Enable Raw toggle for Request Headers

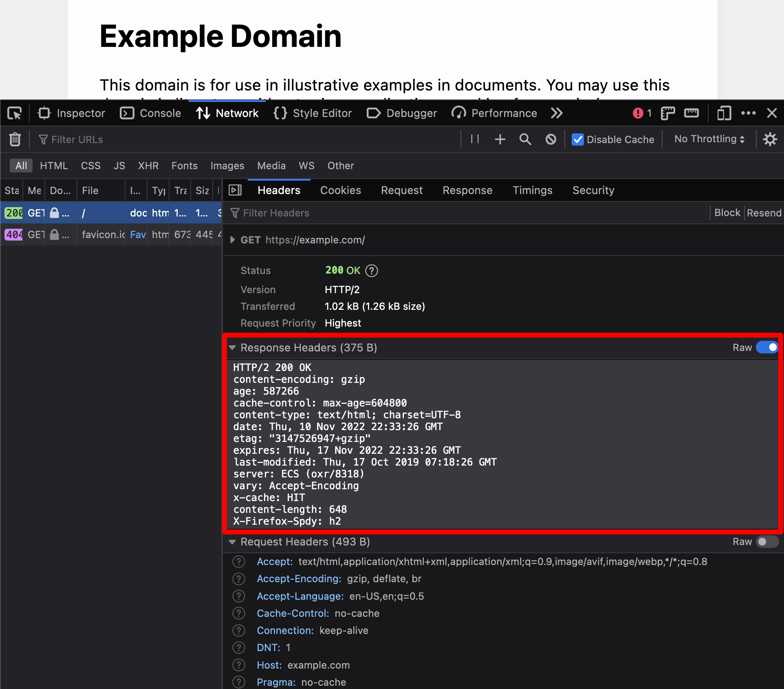click(767, 541)
